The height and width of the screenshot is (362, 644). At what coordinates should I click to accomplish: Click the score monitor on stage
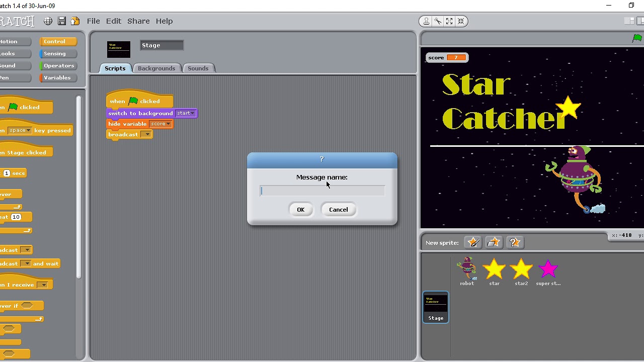coord(447,57)
